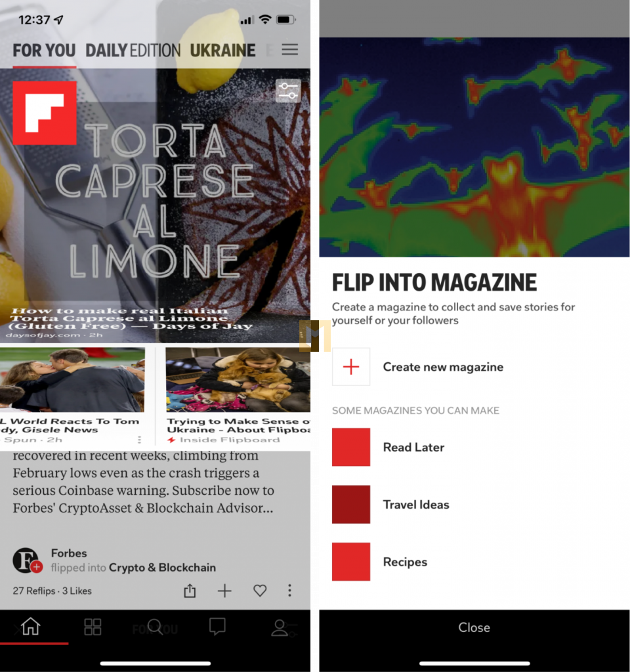The height and width of the screenshot is (672, 630).
Task: Choose the Read Later magazine
Action: (413, 447)
